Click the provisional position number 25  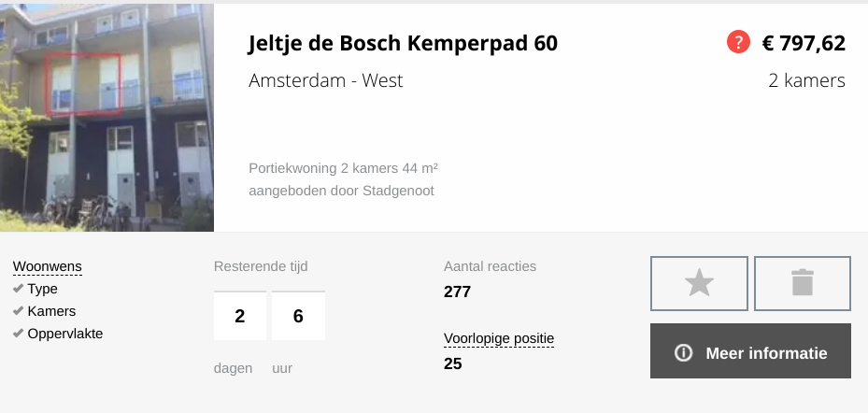point(453,363)
